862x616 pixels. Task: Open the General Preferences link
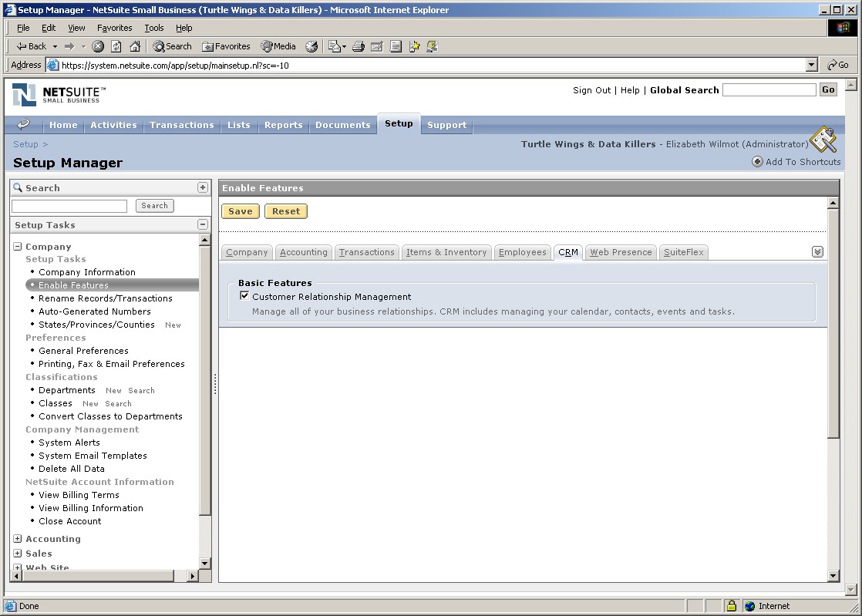[x=83, y=351]
